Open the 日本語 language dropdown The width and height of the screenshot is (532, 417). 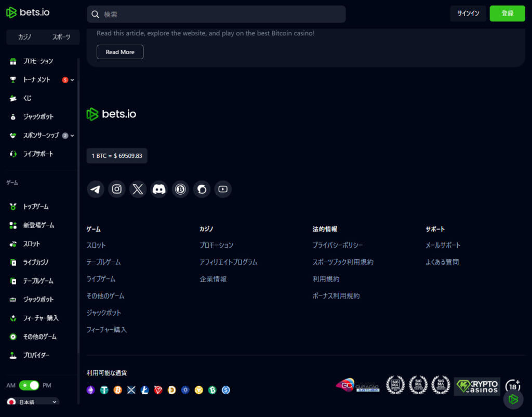click(x=33, y=402)
